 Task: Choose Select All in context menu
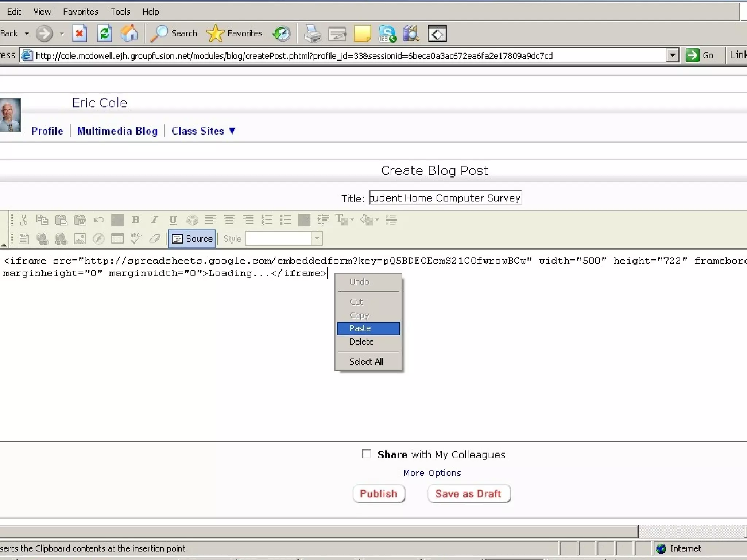pos(366,362)
